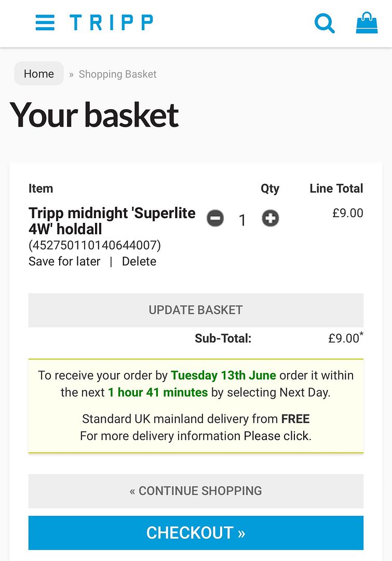Image resolution: width=392 pixels, height=561 pixels.
Task: Click the CONTINUE SHOPPING button
Action: (x=196, y=491)
